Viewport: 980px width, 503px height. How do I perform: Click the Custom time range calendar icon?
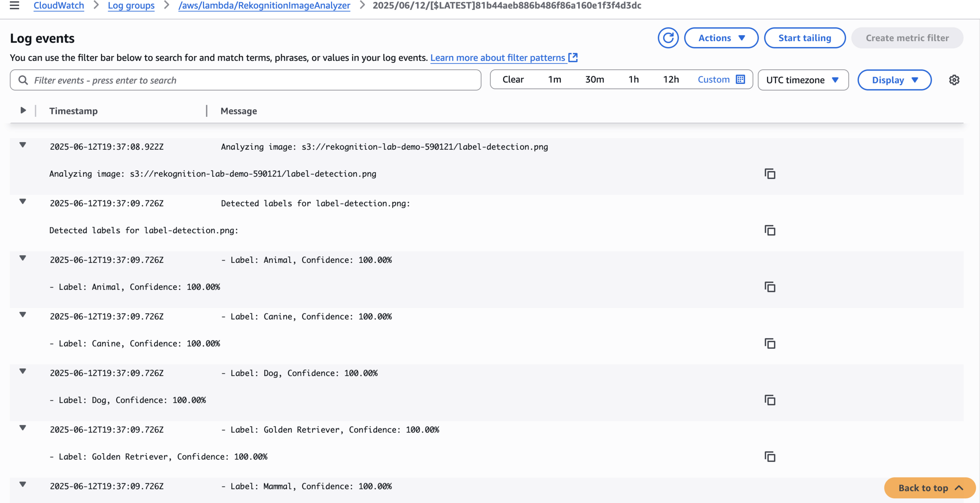[740, 80]
